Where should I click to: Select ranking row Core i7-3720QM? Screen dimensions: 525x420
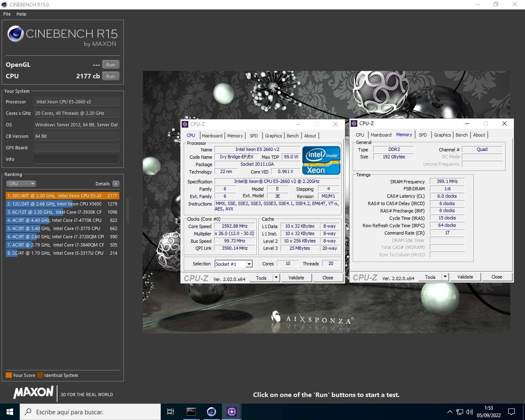pos(62,237)
